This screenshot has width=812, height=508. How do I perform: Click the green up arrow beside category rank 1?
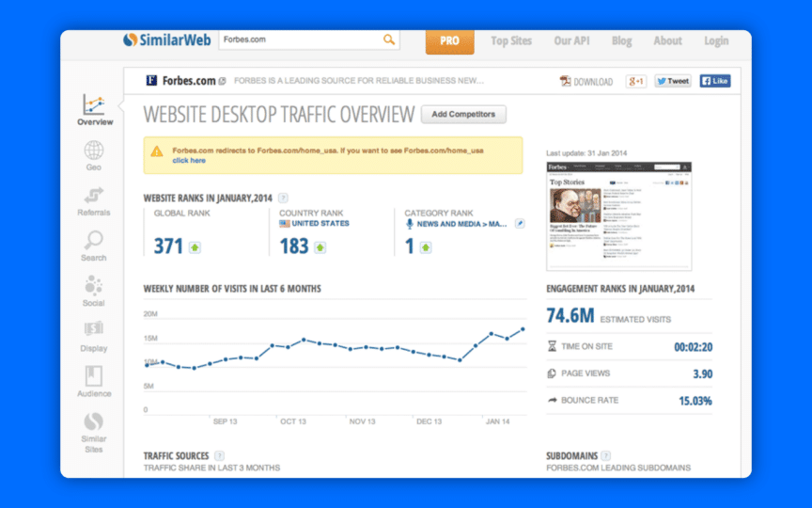point(426,247)
